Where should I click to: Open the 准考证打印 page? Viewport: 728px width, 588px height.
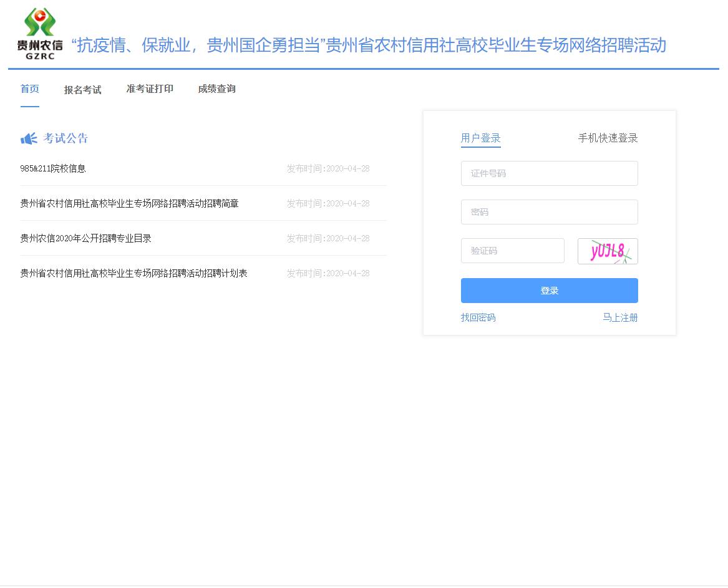pyautogui.click(x=150, y=89)
